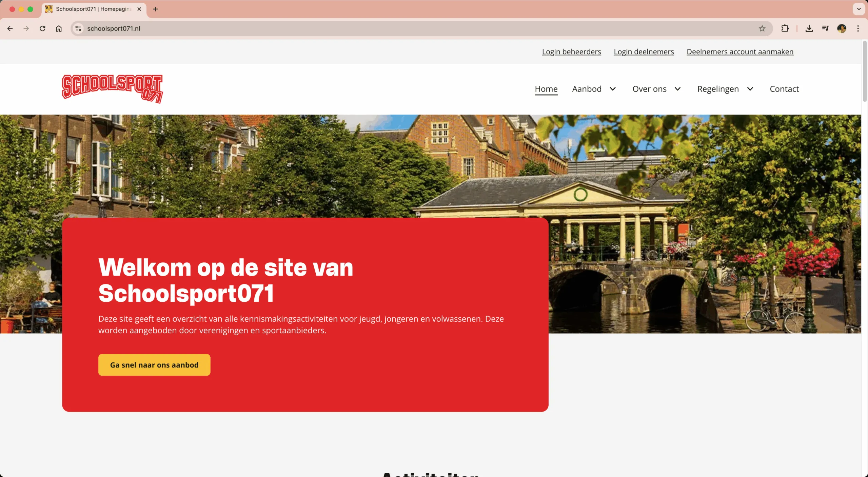The width and height of the screenshot is (868, 477).
Task: Bookmark this page with star icon
Action: 762,28
